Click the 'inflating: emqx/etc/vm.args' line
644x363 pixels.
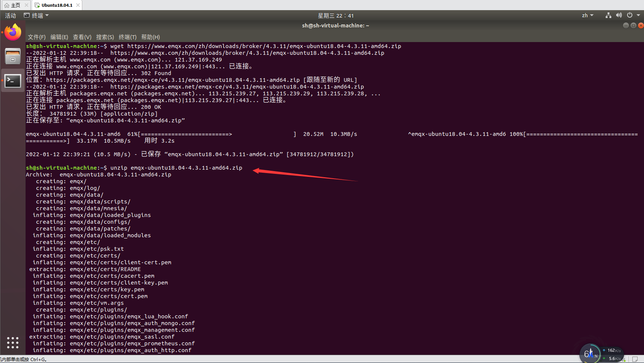tap(78, 303)
